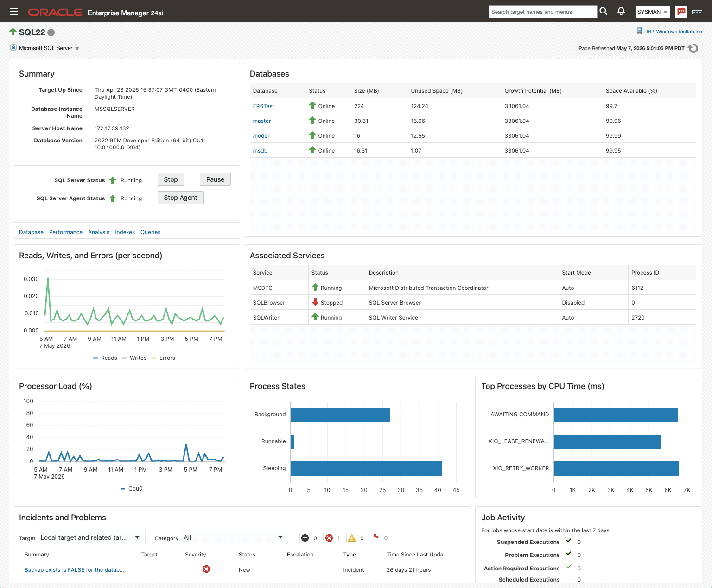The height and width of the screenshot is (588, 712).
Task: Open the master database link
Action: coord(262,121)
